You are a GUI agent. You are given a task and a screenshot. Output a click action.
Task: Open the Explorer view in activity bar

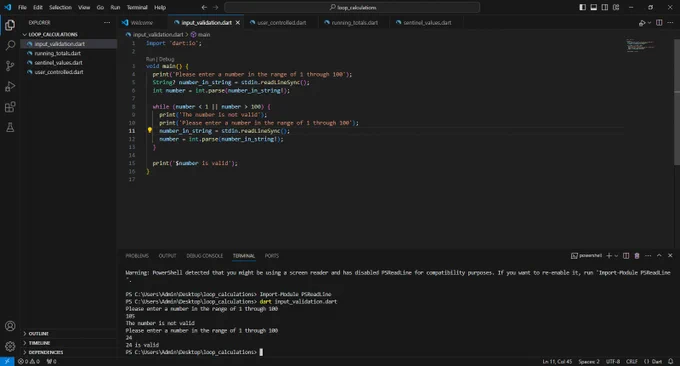[x=10, y=25]
